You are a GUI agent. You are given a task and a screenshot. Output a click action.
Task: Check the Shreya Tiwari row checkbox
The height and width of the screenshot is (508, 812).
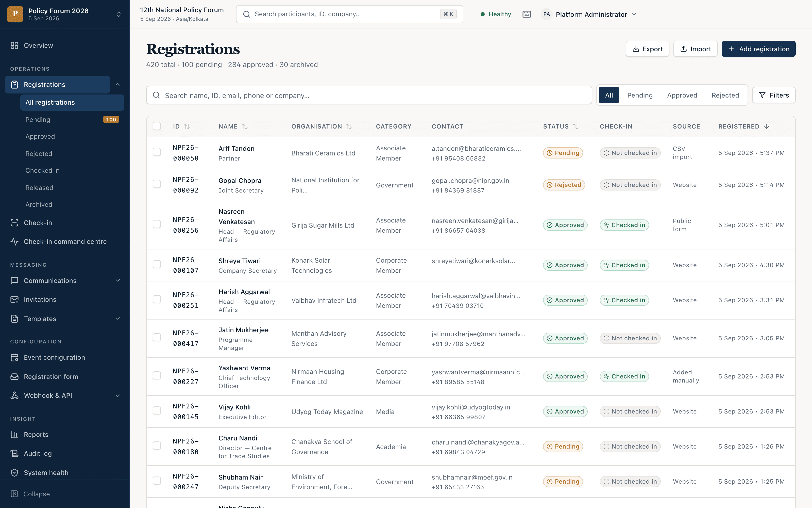[x=157, y=264]
